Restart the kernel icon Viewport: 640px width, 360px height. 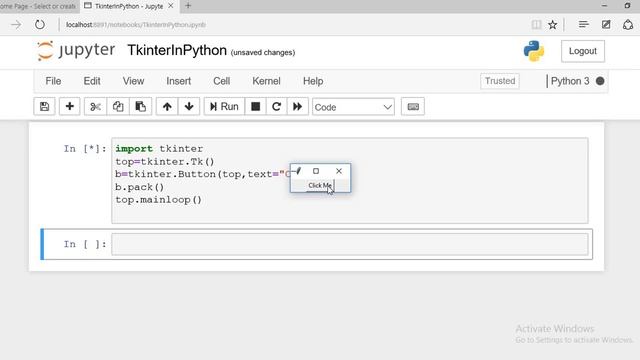276,107
